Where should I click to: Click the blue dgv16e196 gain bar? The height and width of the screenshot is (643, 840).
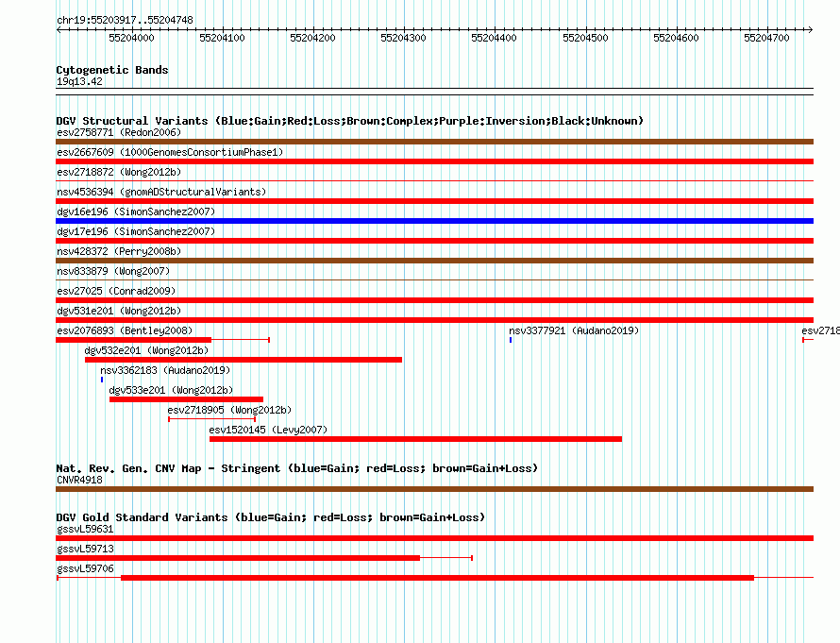pyautogui.click(x=434, y=221)
